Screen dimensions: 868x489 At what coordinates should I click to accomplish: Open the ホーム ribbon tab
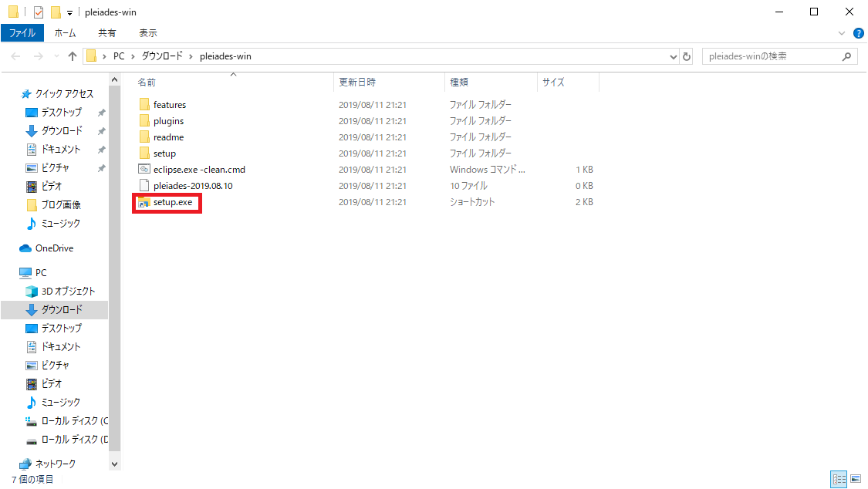(66, 33)
